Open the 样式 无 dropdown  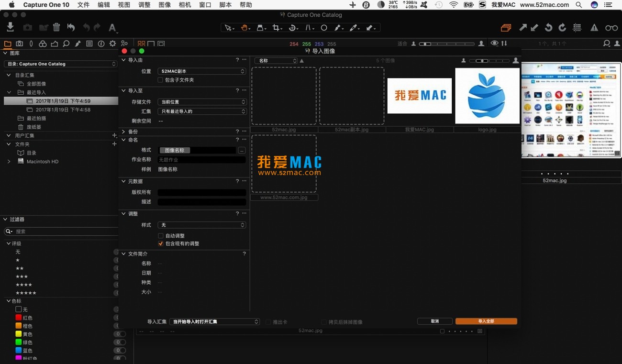[202, 225]
